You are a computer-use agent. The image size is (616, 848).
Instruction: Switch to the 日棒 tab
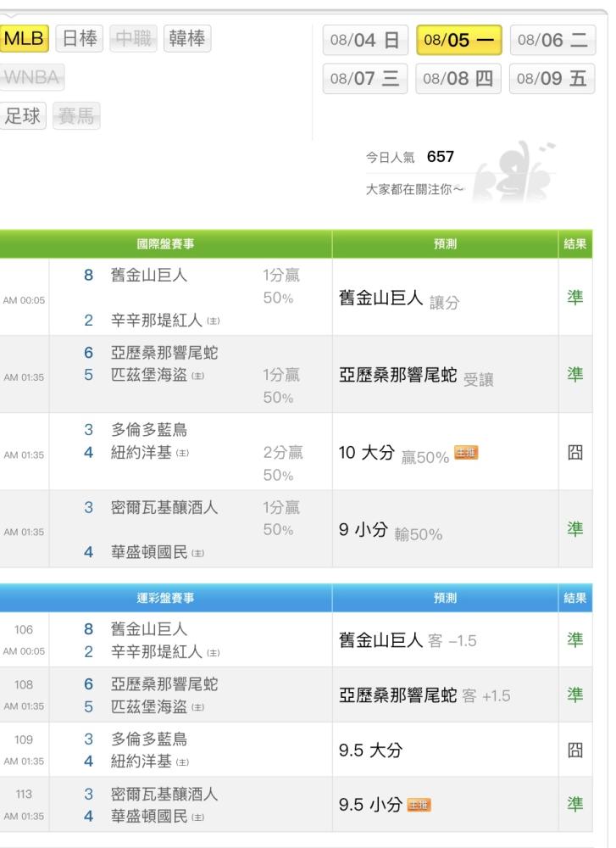click(80, 38)
